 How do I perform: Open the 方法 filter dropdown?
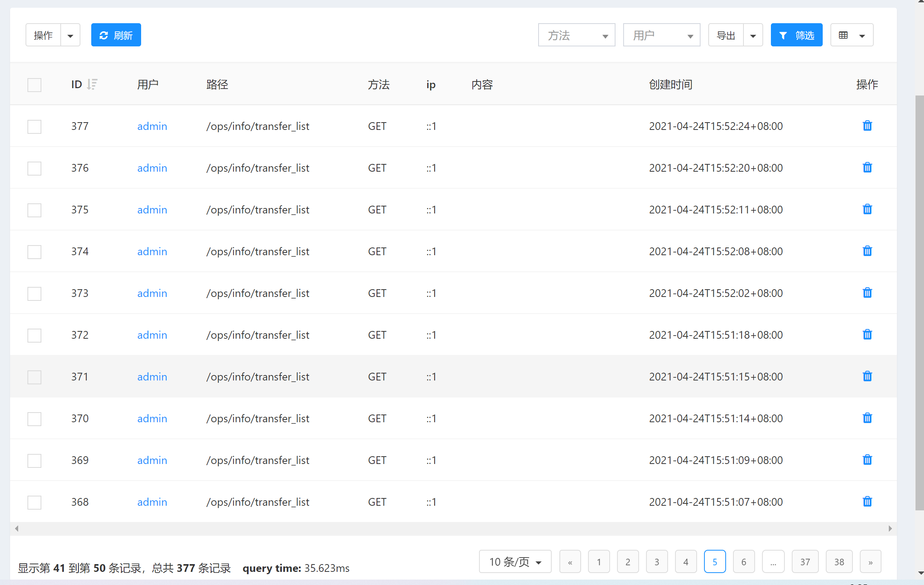[x=576, y=35]
